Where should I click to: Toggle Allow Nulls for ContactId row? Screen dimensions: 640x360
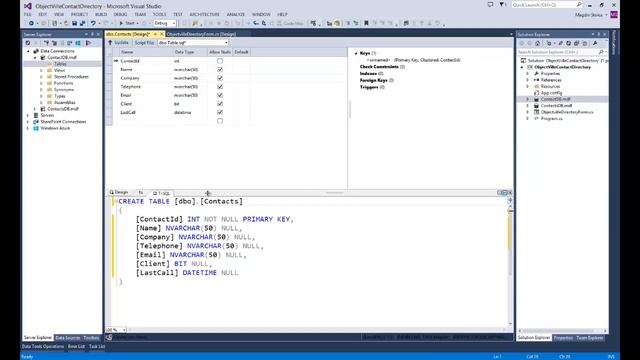[x=220, y=61]
